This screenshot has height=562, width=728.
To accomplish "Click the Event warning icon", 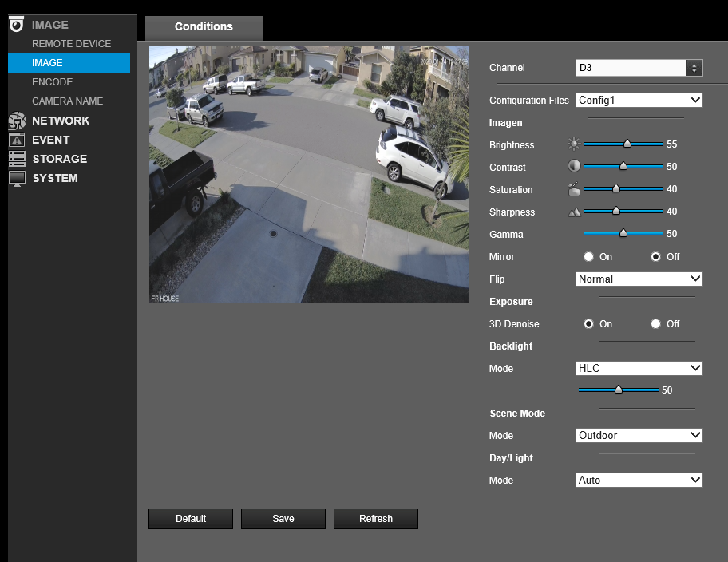I will (17, 140).
